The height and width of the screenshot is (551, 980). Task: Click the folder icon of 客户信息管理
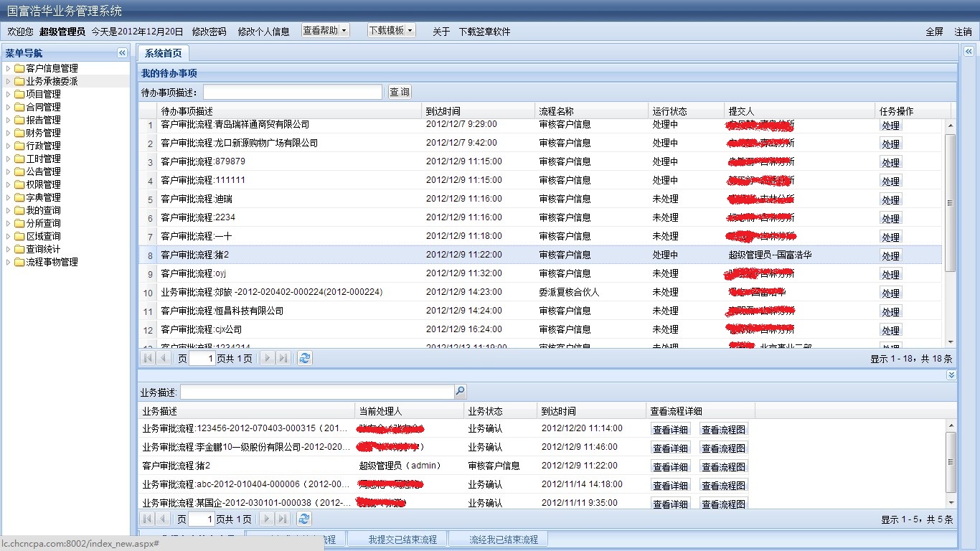[x=19, y=68]
